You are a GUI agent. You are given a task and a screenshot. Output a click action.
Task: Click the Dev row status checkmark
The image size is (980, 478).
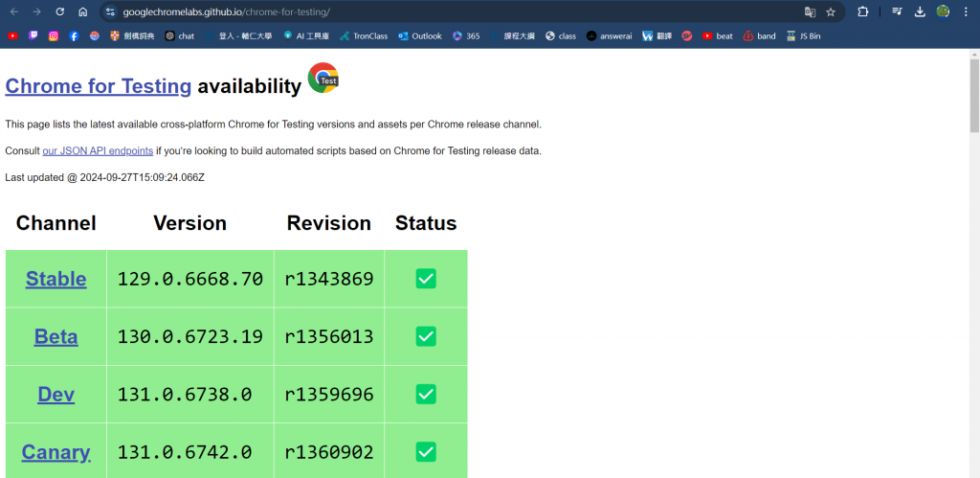pos(426,394)
